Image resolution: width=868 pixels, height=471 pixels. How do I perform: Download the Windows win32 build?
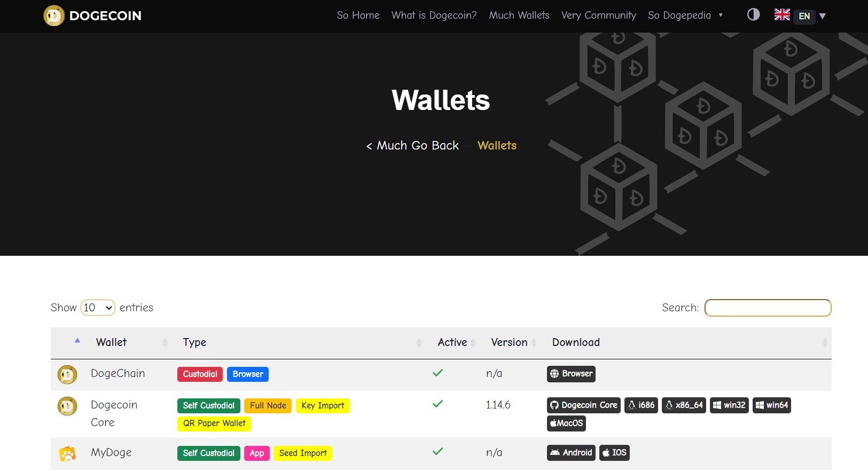pyautogui.click(x=729, y=405)
